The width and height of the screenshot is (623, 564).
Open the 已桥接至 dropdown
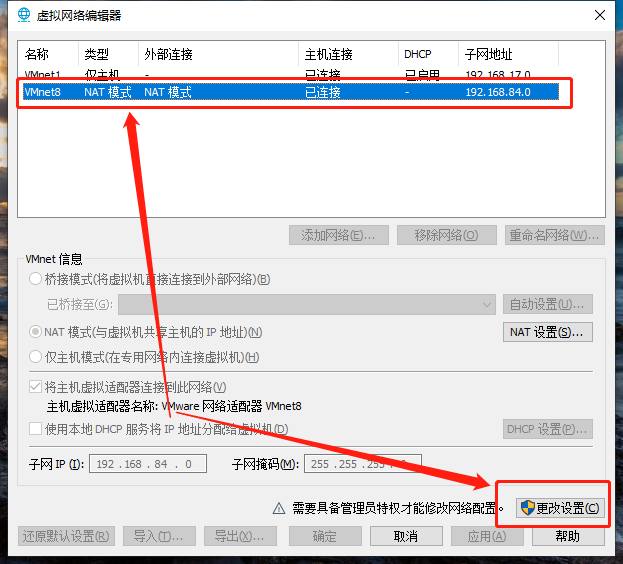(307, 304)
